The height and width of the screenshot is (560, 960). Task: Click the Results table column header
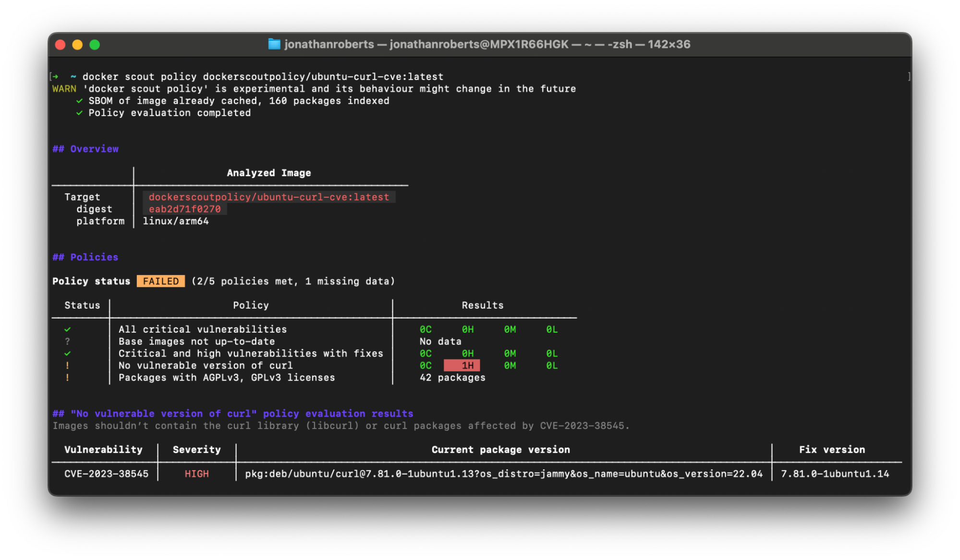click(482, 305)
